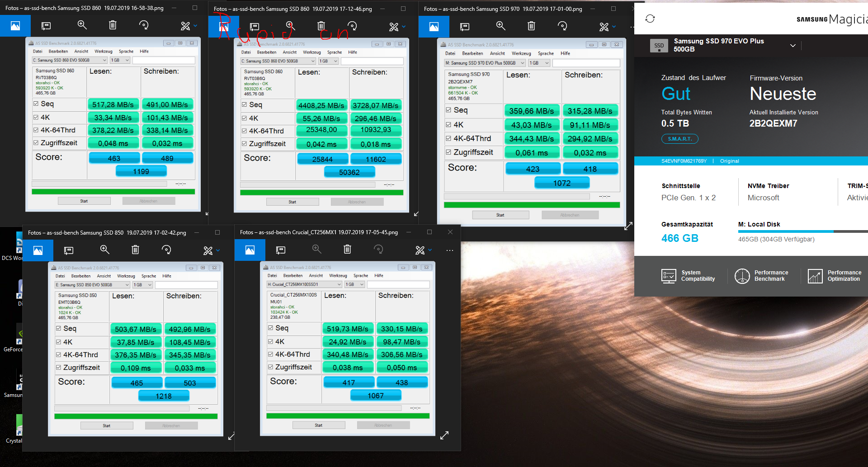Click 'Add to' icon in Crucial photo window

281,250
